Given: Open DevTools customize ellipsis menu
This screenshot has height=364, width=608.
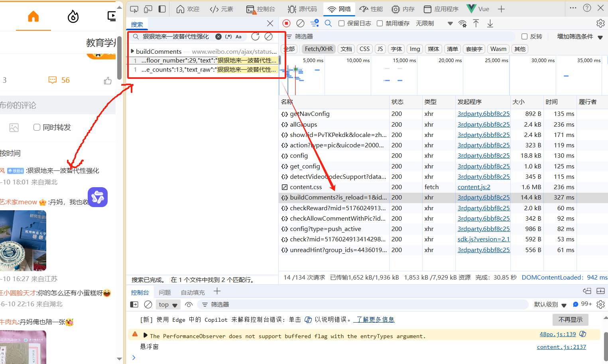Looking at the screenshot, I should pyautogui.click(x=573, y=8).
